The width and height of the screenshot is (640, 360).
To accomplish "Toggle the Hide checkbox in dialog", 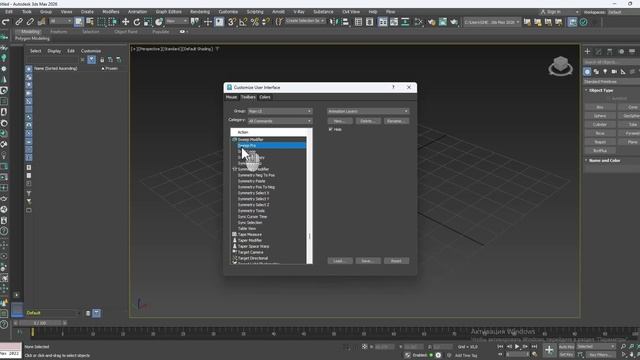I will pos(331,129).
